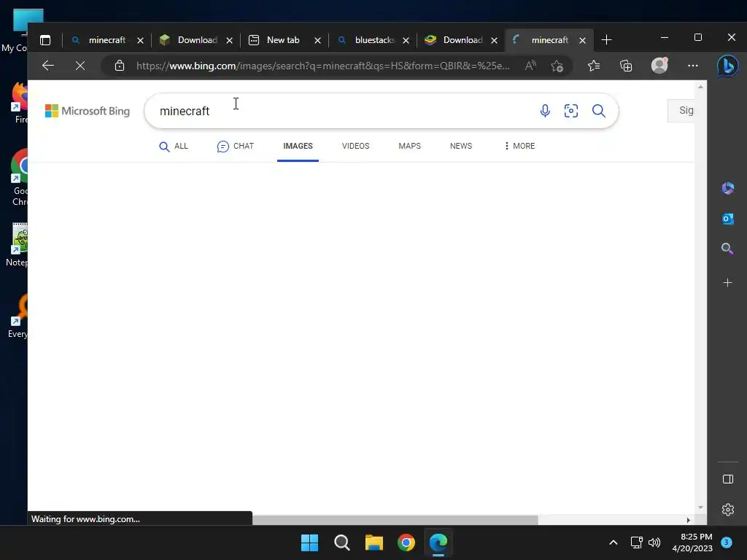Open File Explorer from the taskbar

tap(374, 542)
